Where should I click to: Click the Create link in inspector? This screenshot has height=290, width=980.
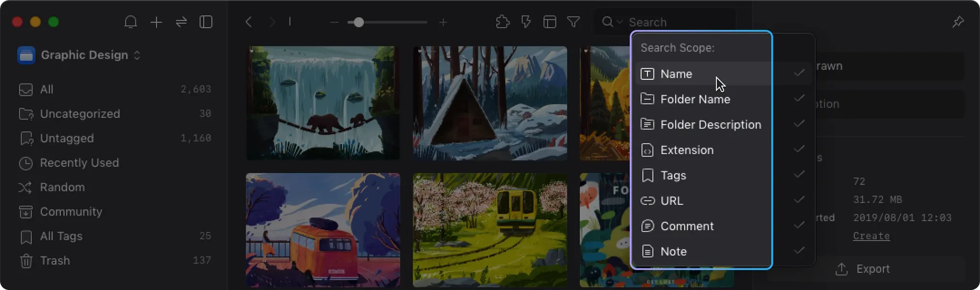click(x=871, y=236)
